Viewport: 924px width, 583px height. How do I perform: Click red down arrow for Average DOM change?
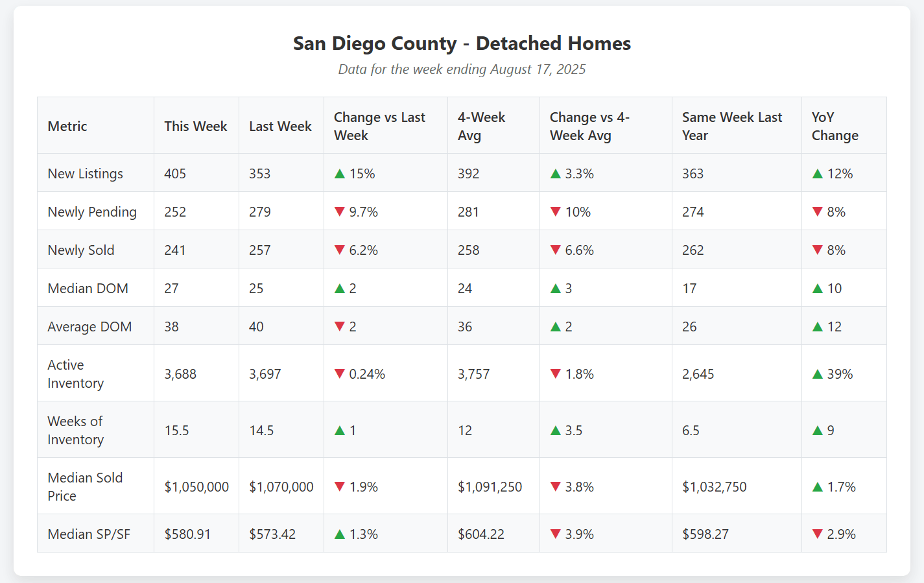339,327
